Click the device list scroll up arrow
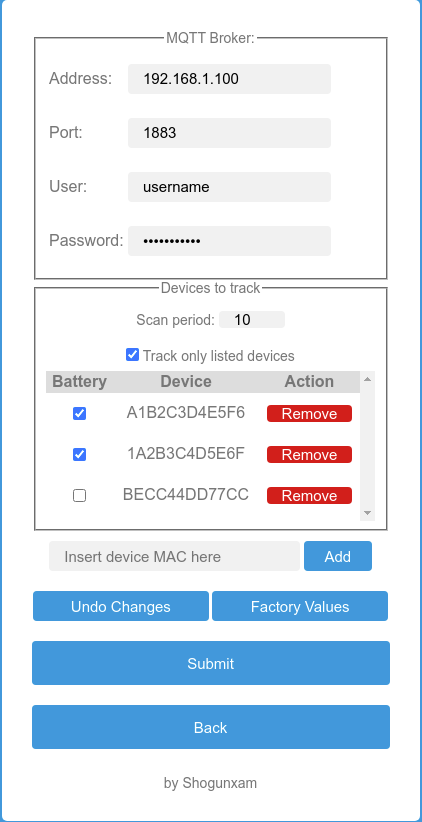The image size is (422, 822). pyautogui.click(x=367, y=378)
